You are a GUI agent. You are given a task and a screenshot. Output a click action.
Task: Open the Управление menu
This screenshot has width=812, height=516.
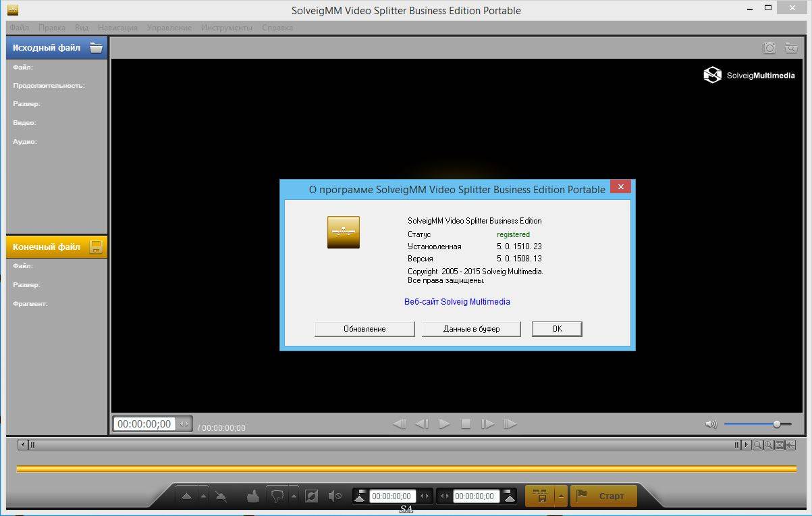point(168,28)
